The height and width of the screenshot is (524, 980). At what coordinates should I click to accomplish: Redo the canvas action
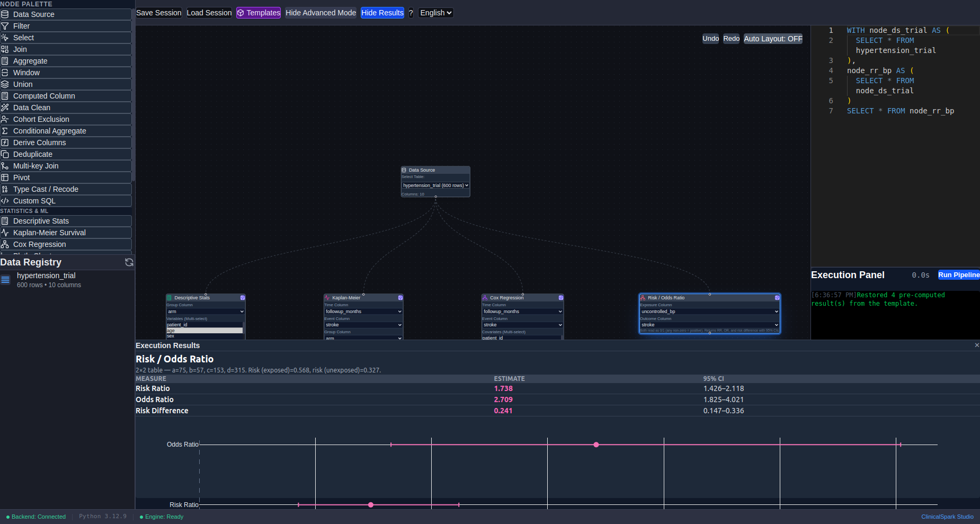pyautogui.click(x=732, y=39)
